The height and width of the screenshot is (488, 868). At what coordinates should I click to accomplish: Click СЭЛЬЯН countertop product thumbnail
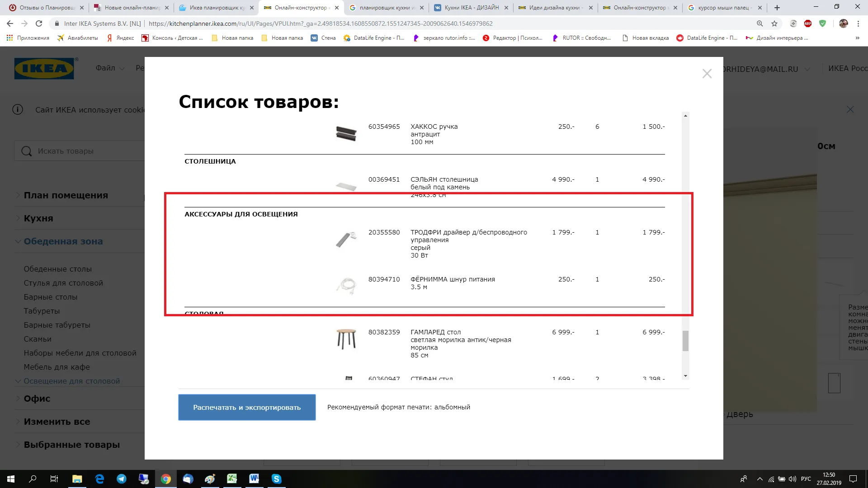click(x=346, y=186)
